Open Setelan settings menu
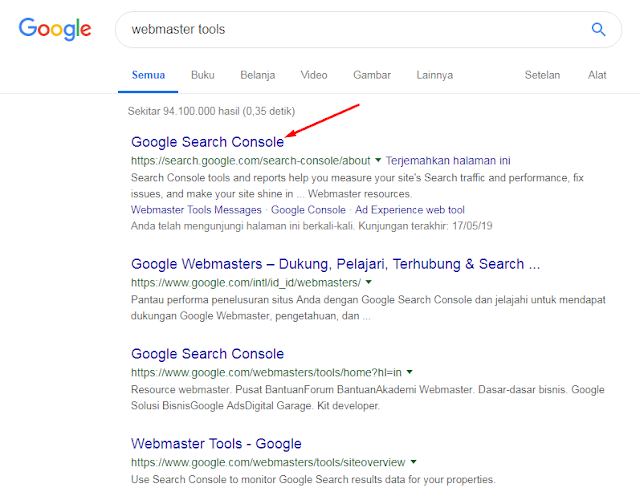 pyautogui.click(x=542, y=75)
